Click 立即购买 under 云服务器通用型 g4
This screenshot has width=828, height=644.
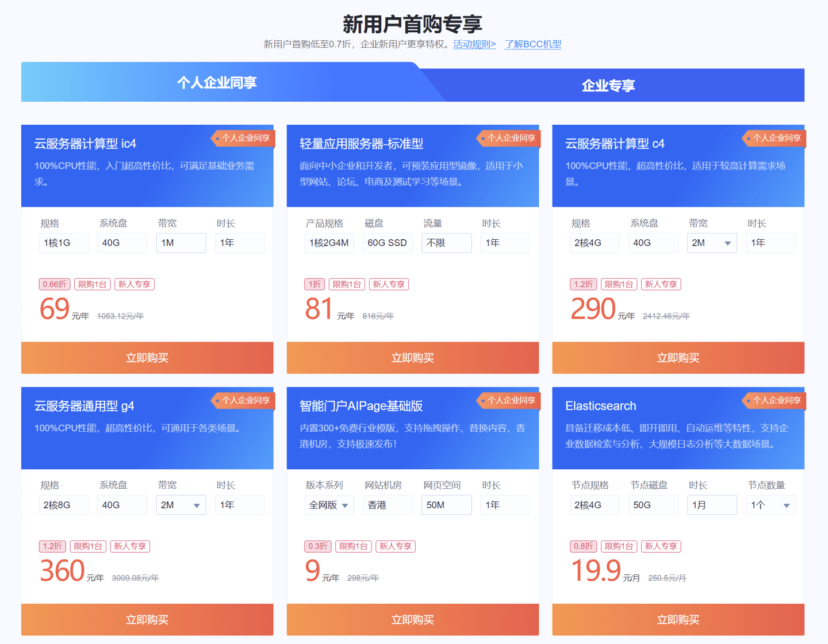(x=147, y=619)
